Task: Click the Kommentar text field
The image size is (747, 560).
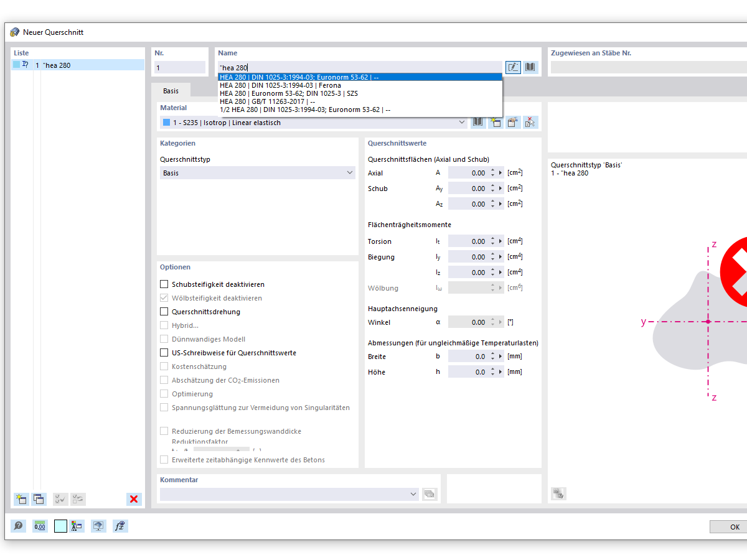Action: click(x=284, y=494)
